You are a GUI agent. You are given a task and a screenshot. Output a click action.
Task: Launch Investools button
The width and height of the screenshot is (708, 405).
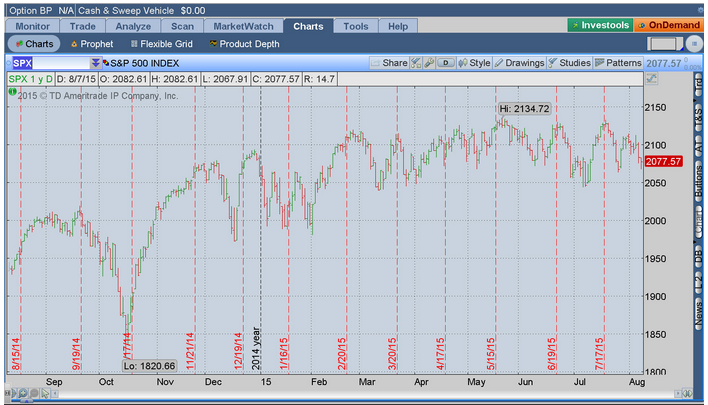coord(601,25)
